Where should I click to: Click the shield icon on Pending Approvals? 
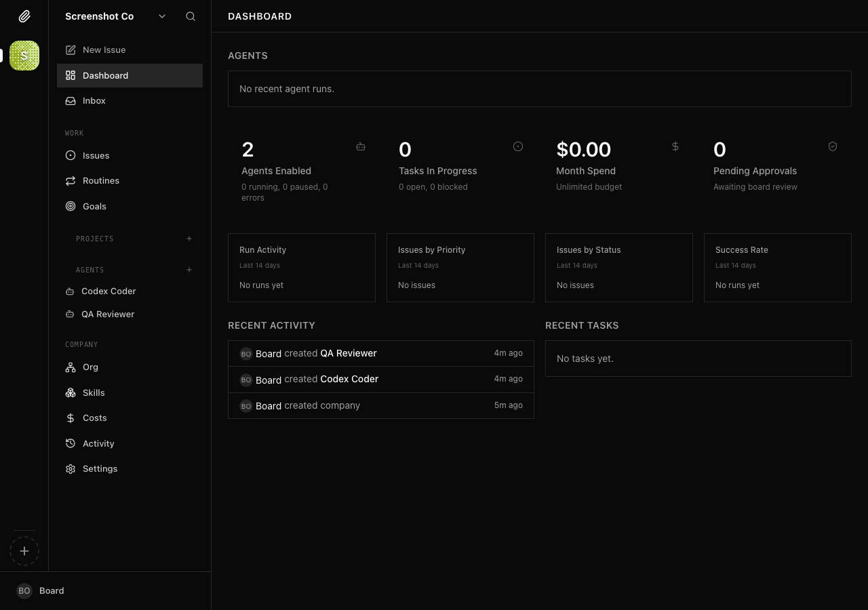[x=833, y=146]
